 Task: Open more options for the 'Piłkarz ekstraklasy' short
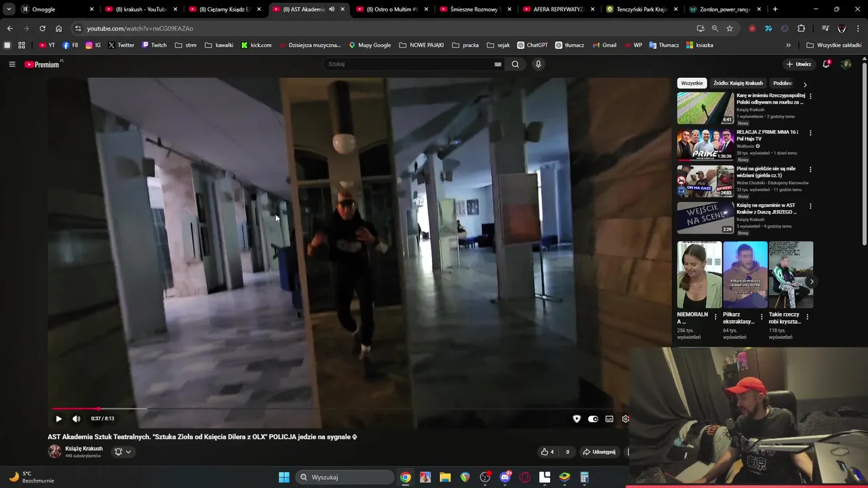[x=761, y=317]
